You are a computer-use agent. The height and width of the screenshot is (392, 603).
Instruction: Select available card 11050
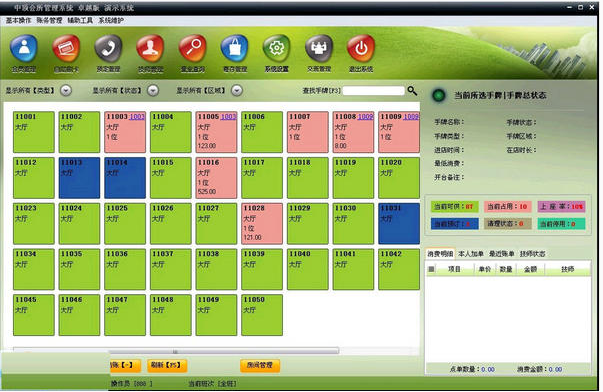click(x=262, y=315)
